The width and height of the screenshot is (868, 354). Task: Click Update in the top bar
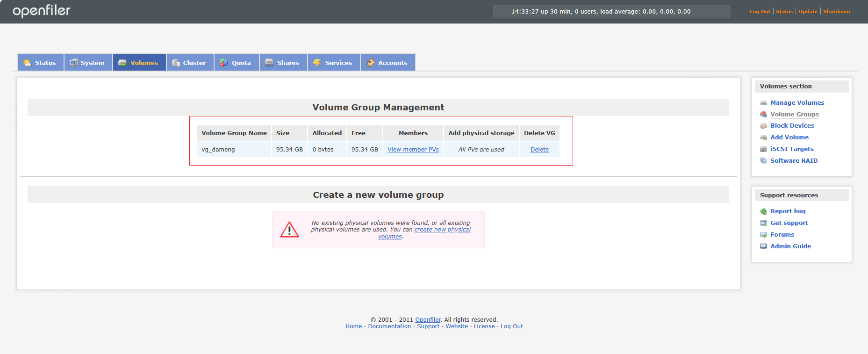(808, 12)
